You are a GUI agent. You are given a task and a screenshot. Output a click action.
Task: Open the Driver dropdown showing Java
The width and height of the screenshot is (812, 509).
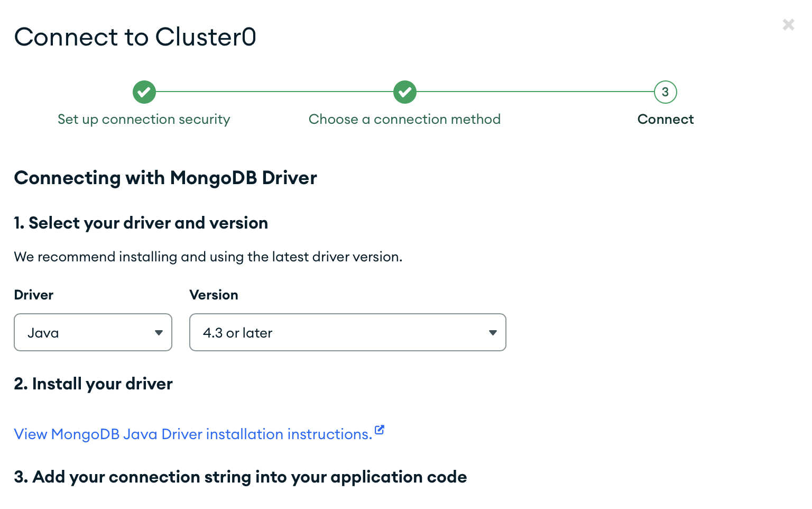point(93,332)
